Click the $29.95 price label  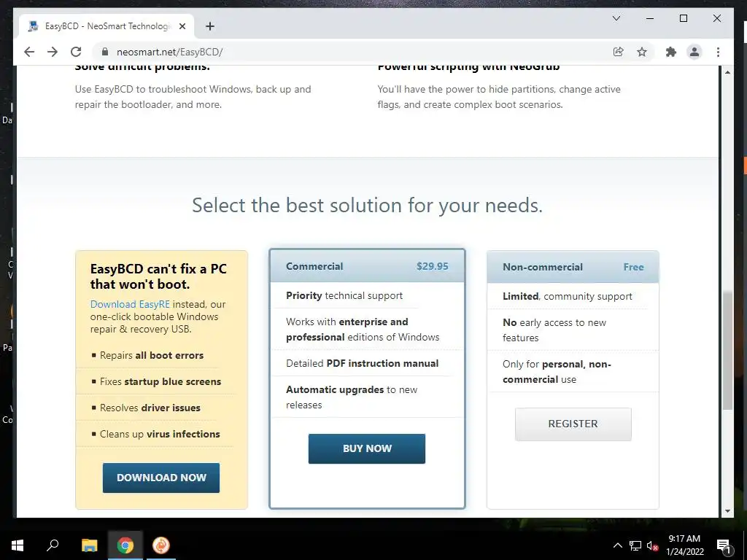point(432,266)
